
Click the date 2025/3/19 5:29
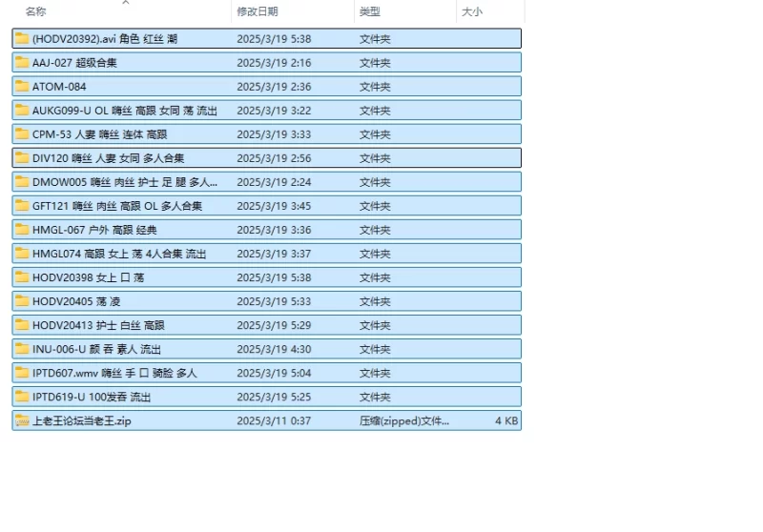coord(274,325)
